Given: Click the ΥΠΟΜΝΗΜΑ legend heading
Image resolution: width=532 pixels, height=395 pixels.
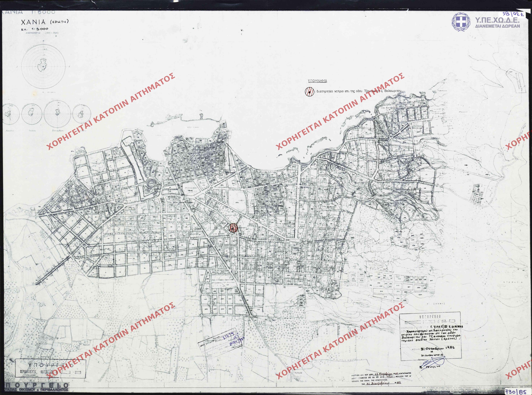Looking at the screenshot, I should tap(317, 81).
